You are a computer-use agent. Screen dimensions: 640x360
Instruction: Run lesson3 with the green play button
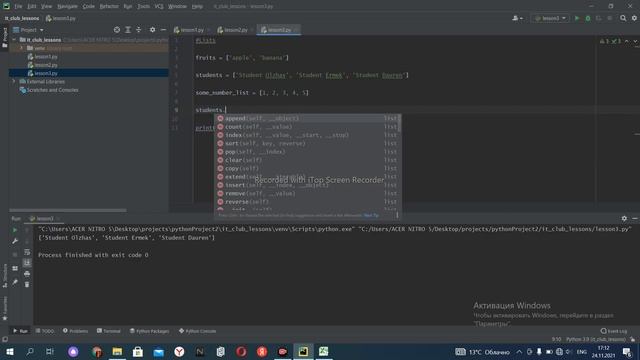coord(577,18)
